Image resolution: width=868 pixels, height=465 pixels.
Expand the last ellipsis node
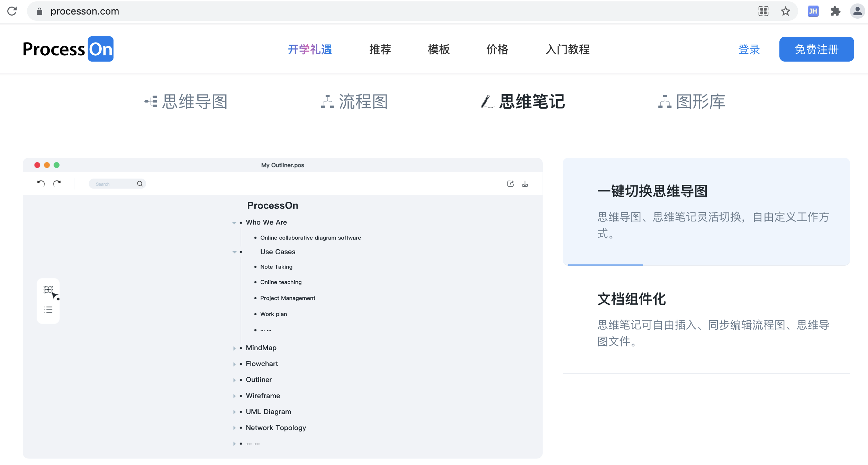pos(234,444)
